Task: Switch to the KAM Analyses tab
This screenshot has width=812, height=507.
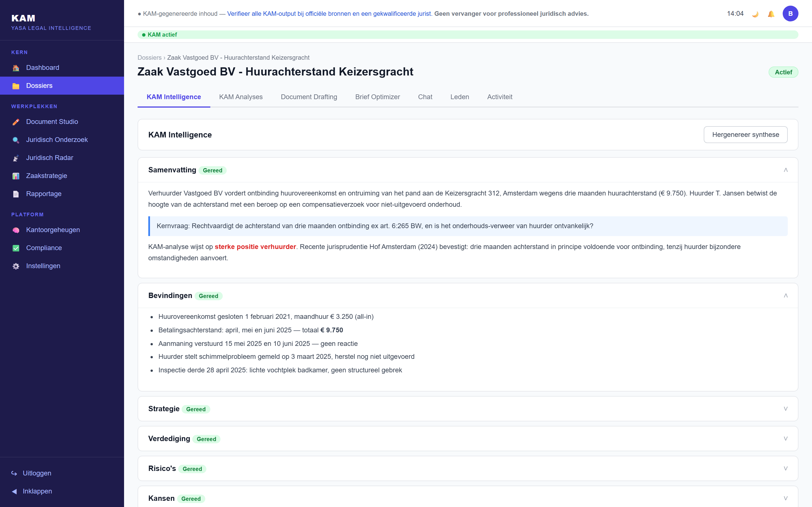Action: pyautogui.click(x=240, y=97)
